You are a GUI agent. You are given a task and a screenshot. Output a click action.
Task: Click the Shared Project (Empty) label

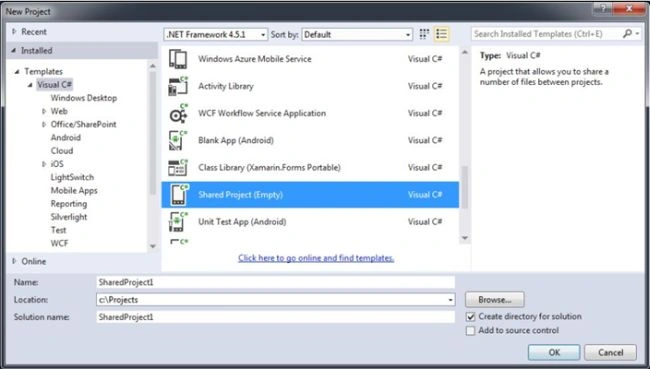[240, 195]
